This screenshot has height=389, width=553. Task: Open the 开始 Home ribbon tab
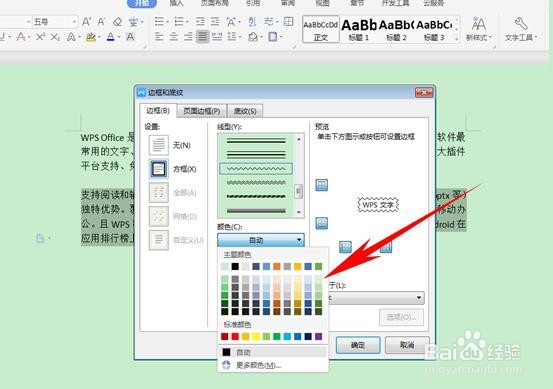[x=142, y=3]
